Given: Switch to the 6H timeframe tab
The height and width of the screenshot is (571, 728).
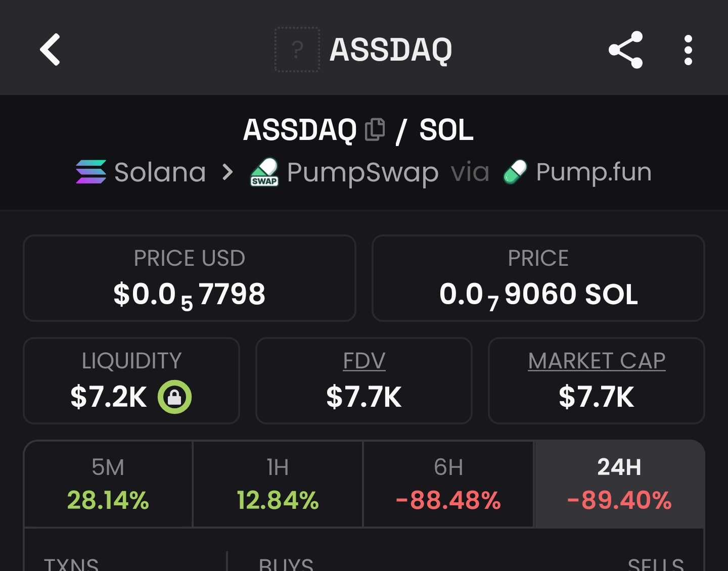Looking at the screenshot, I should [448, 484].
